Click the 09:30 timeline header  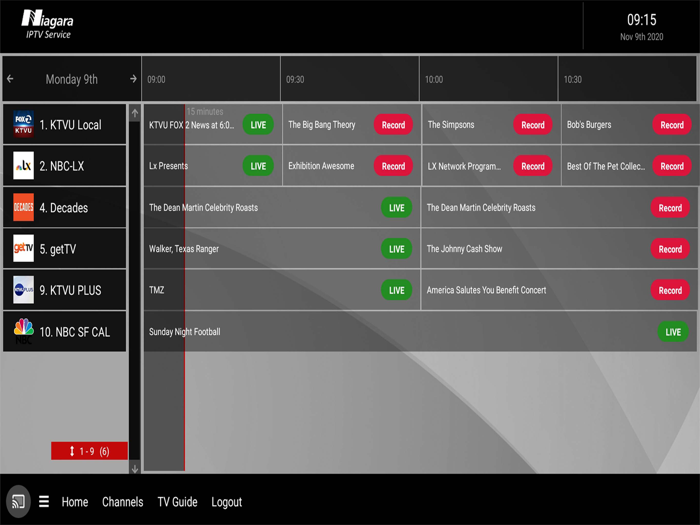tap(350, 79)
